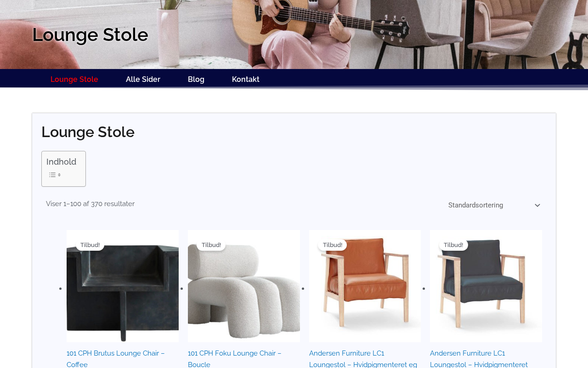588x368 pixels.
Task: Open Andersen LC1 Hvidpigmenteret eg product link
Action: (x=363, y=359)
